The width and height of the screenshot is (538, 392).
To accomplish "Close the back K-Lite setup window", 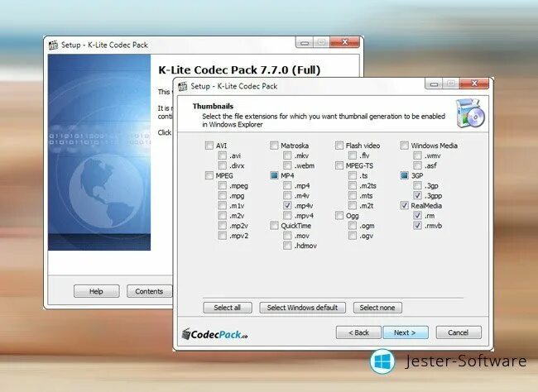I will tap(344, 42).
